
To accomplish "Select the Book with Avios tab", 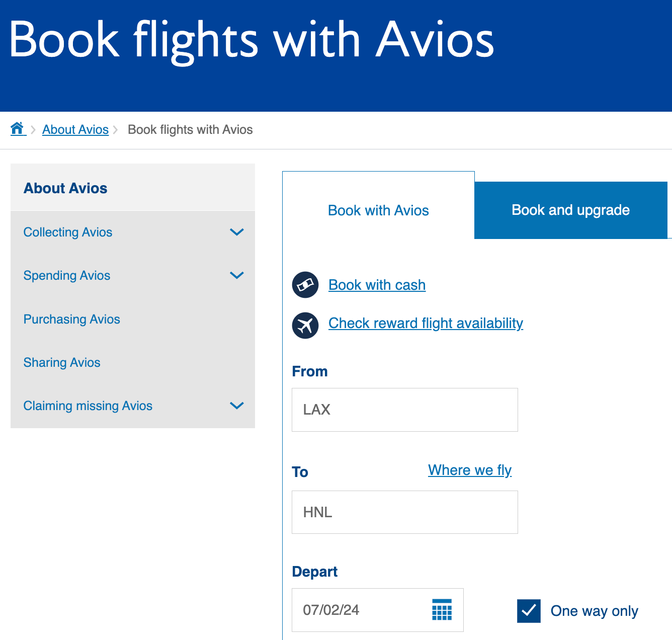I will click(378, 210).
